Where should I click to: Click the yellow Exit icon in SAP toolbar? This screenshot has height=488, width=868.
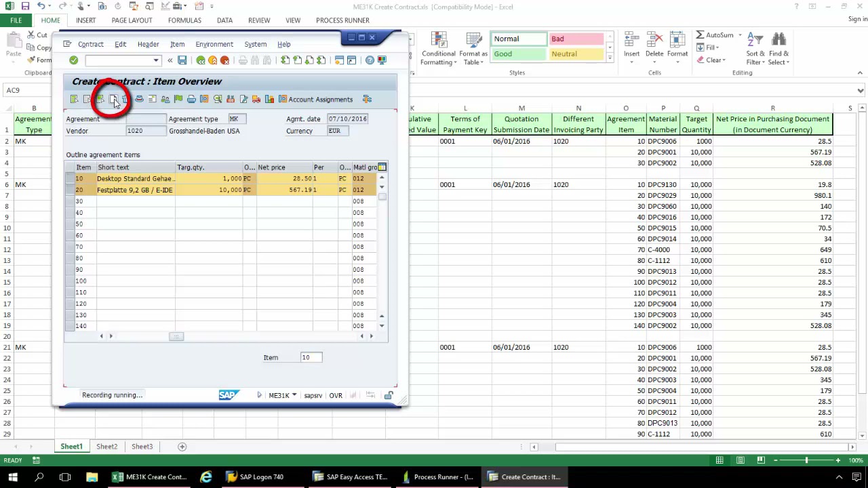tap(213, 60)
